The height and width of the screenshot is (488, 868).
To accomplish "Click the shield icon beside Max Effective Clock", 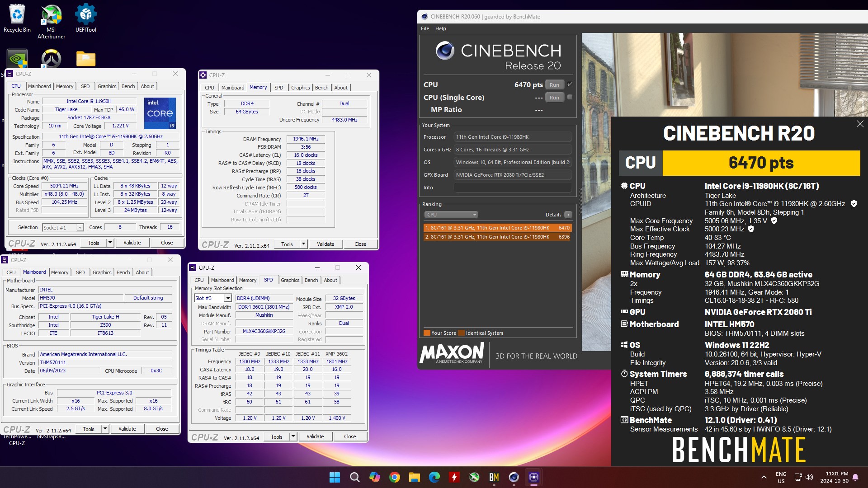I will point(751,229).
